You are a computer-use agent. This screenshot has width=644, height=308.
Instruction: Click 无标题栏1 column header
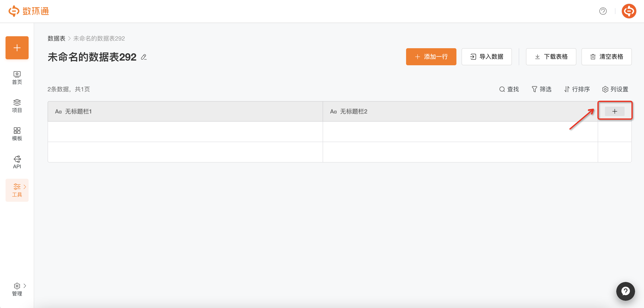point(185,111)
